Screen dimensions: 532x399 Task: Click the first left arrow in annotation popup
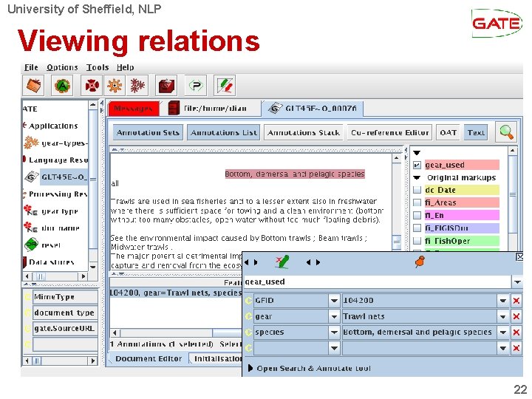[x=247, y=262]
